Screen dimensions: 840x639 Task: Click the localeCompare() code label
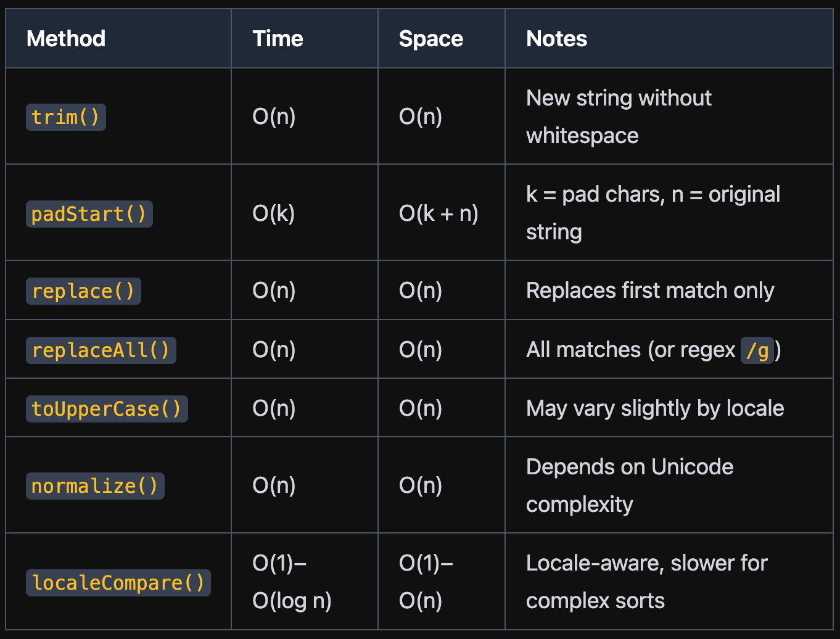point(118,583)
